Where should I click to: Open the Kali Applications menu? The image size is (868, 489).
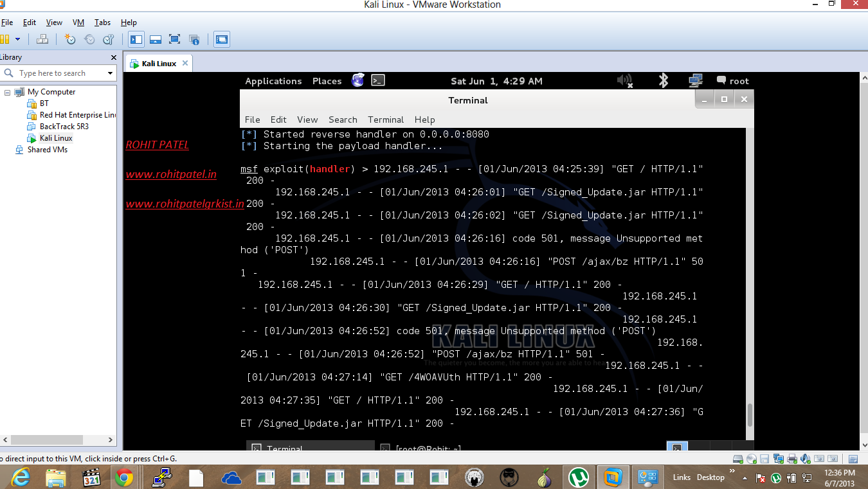273,81
